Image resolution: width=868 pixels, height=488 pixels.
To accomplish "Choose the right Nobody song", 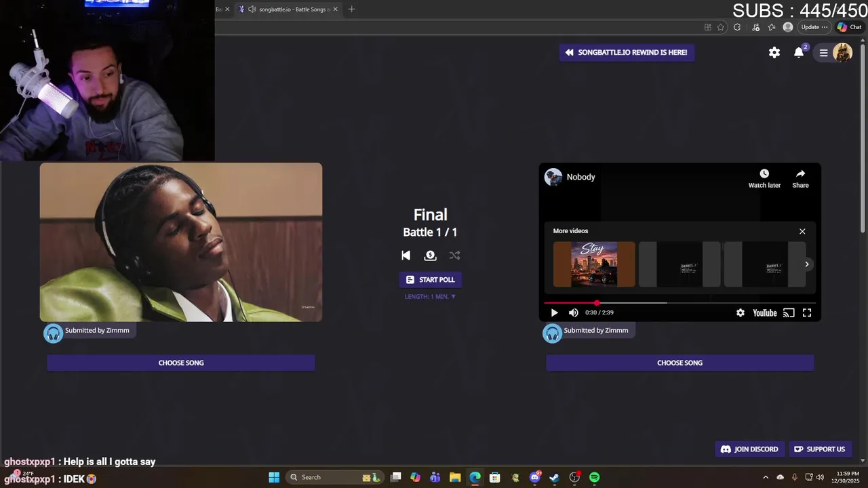I will 679,363.
